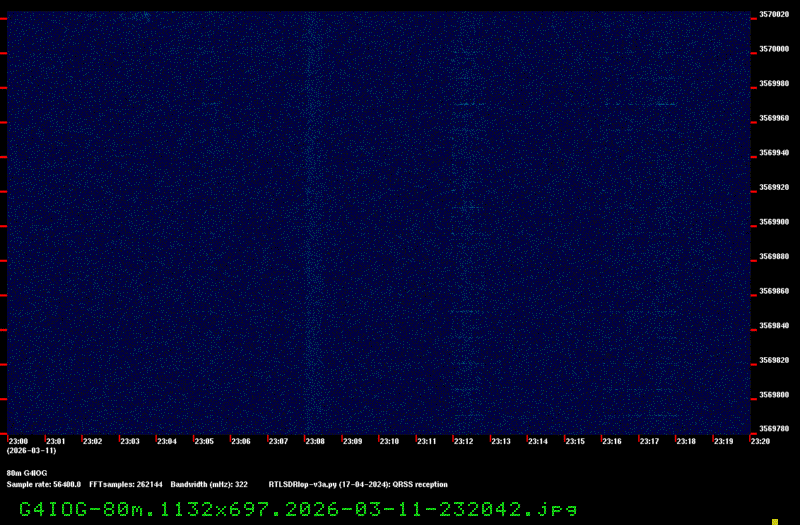800x525 pixels.
Task: Click the 3569980 frequency label
Action: point(774,83)
